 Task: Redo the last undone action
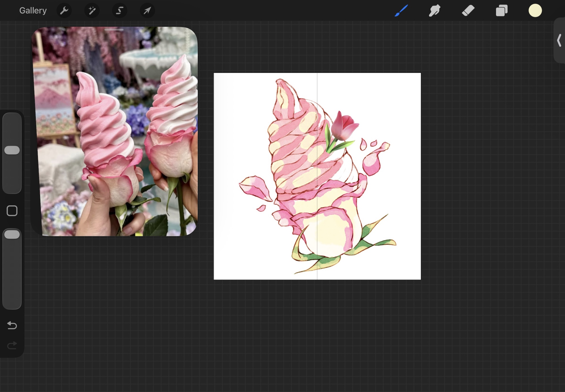click(12, 345)
